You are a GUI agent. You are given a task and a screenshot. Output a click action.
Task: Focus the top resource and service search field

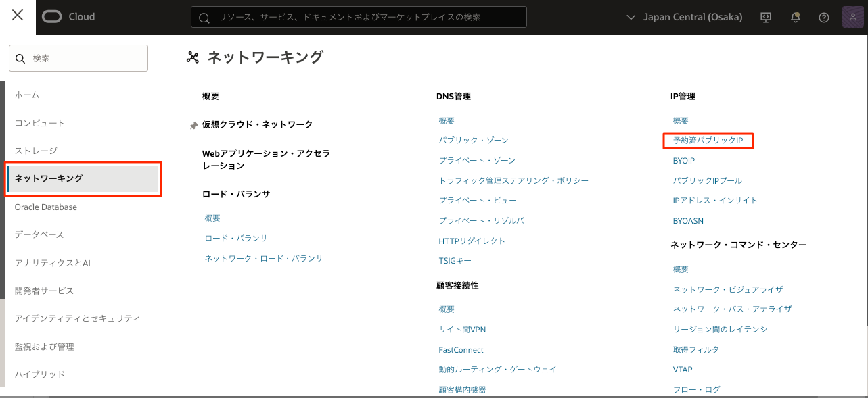pos(359,17)
